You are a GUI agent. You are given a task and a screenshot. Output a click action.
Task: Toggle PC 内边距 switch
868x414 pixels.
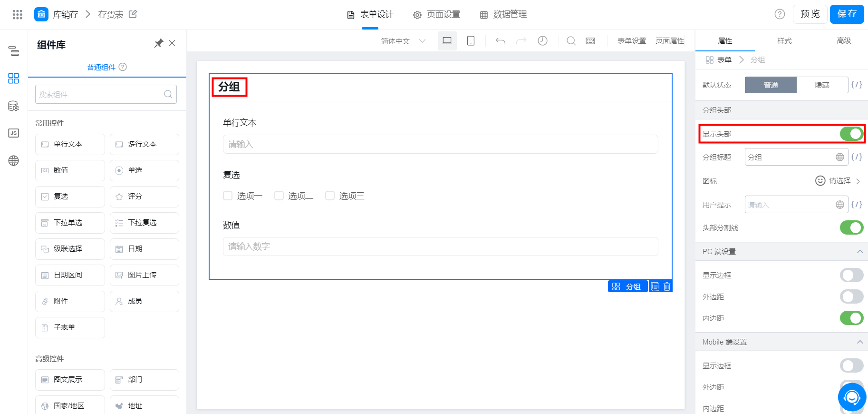click(x=851, y=318)
